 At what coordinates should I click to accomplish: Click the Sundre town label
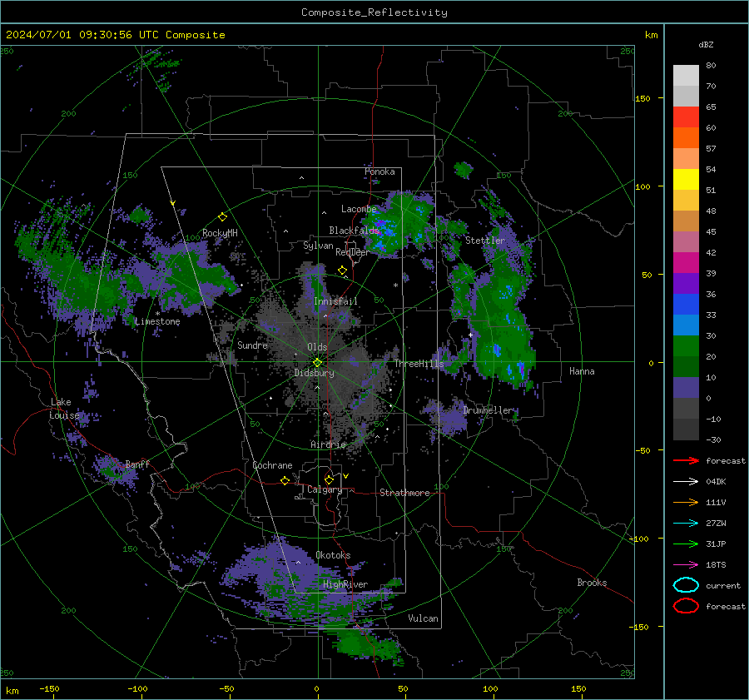pyautogui.click(x=252, y=345)
